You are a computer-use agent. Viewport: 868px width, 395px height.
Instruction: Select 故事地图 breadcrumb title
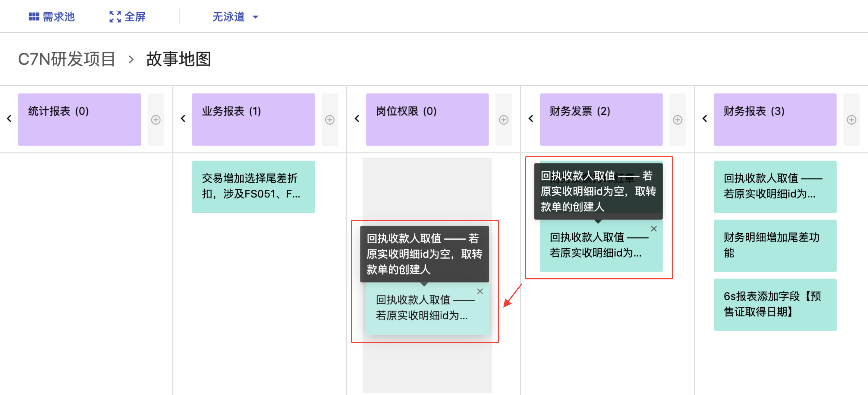pos(179,59)
